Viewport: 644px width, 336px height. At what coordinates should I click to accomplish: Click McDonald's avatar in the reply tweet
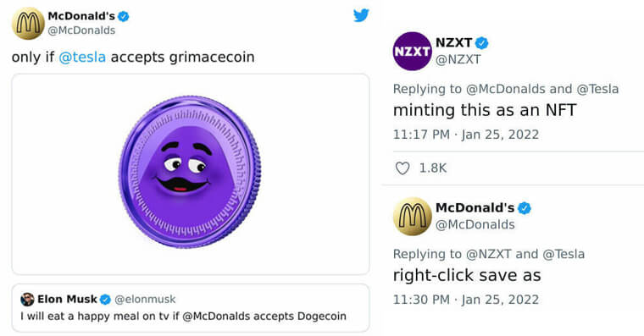pyautogui.click(x=412, y=216)
